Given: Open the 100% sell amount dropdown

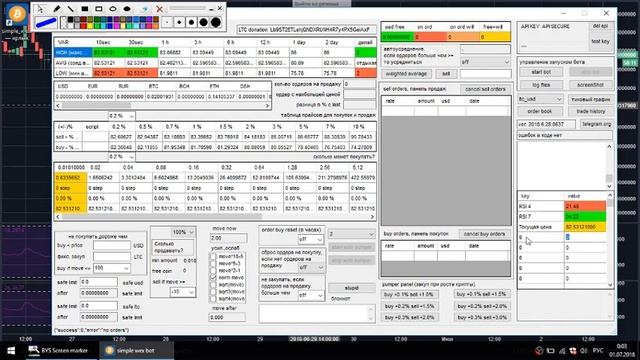Looking at the screenshot, I should [182, 232].
